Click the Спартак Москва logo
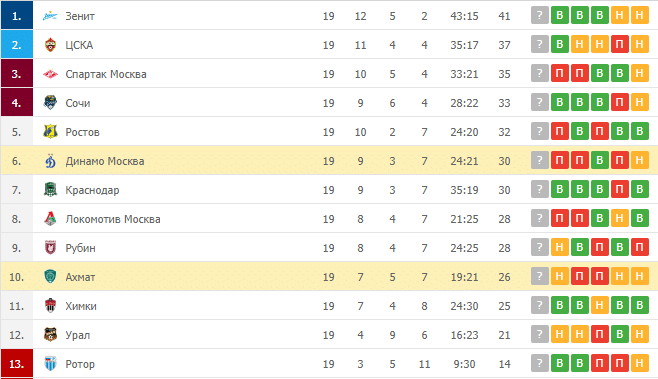 coord(50,74)
